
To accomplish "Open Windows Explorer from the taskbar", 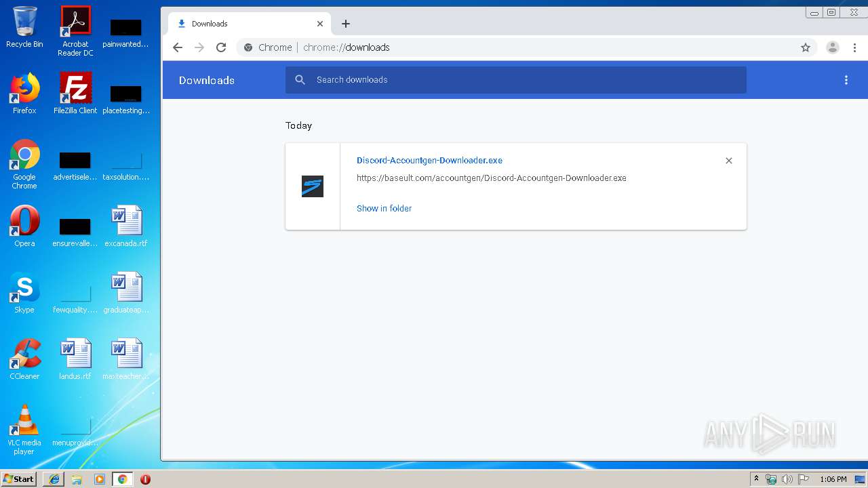I will (x=77, y=479).
